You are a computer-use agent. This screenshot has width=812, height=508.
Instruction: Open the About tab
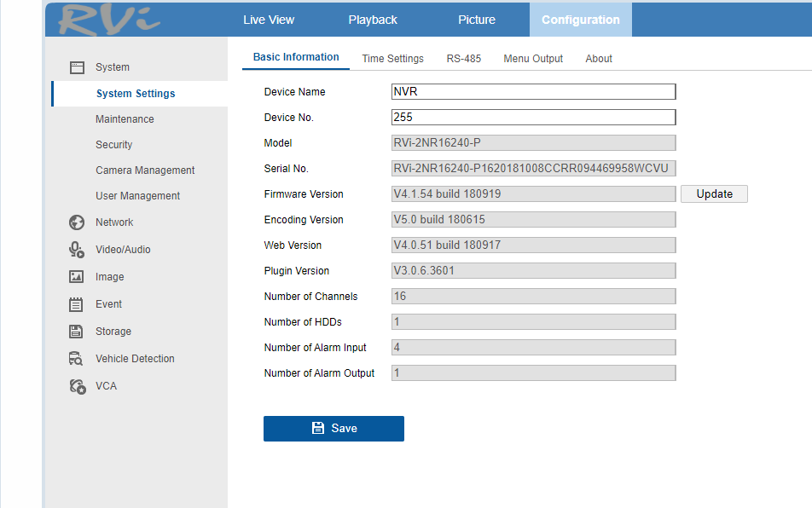(x=599, y=59)
